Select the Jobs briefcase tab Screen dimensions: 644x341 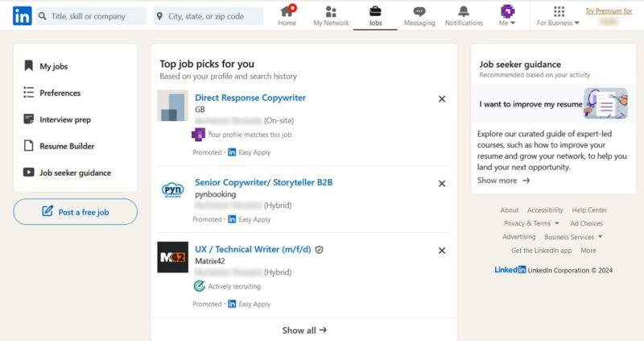(x=375, y=15)
